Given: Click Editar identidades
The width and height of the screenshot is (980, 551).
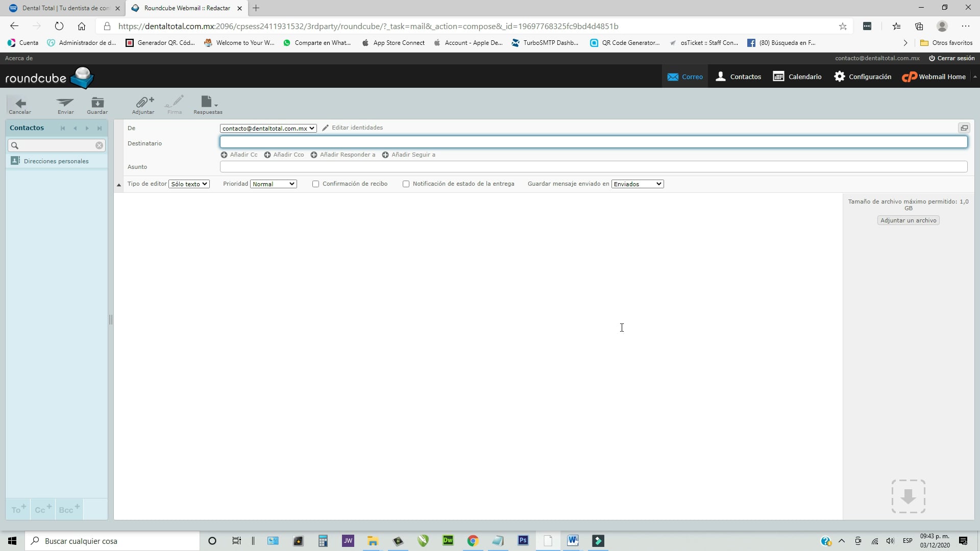Looking at the screenshot, I should pos(357,128).
